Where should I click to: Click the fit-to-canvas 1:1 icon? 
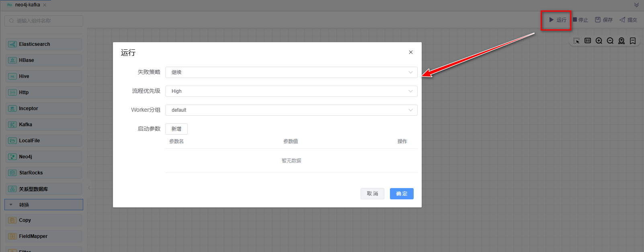point(588,41)
